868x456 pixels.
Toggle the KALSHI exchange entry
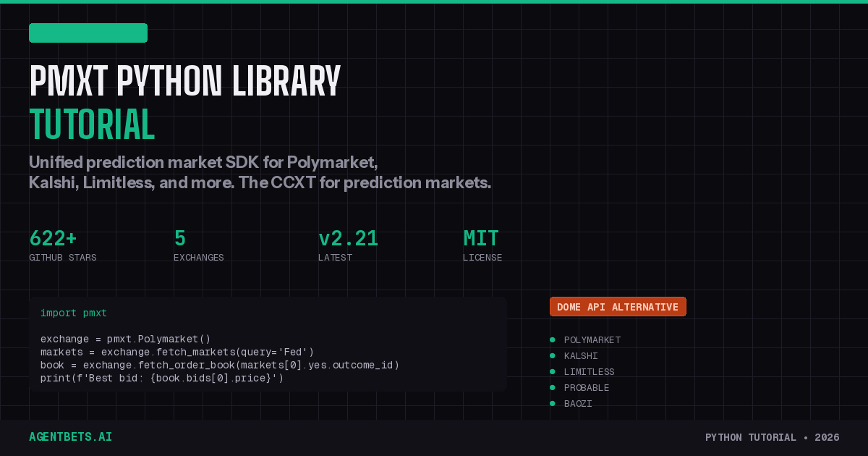tap(581, 355)
